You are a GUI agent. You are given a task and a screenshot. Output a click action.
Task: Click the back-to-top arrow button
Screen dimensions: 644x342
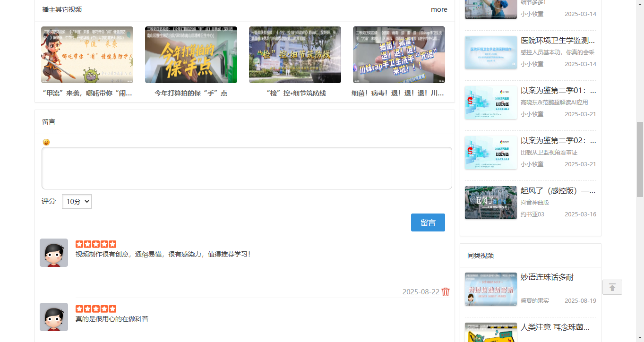pos(612,287)
